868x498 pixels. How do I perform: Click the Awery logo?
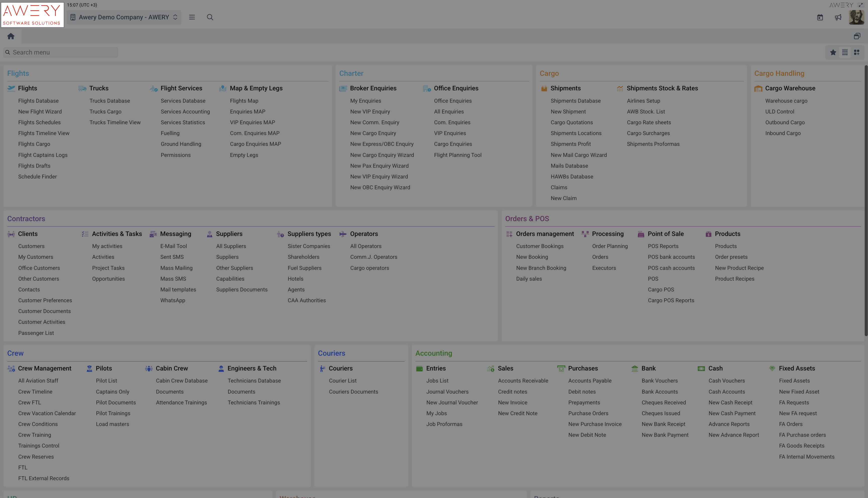pyautogui.click(x=32, y=14)
